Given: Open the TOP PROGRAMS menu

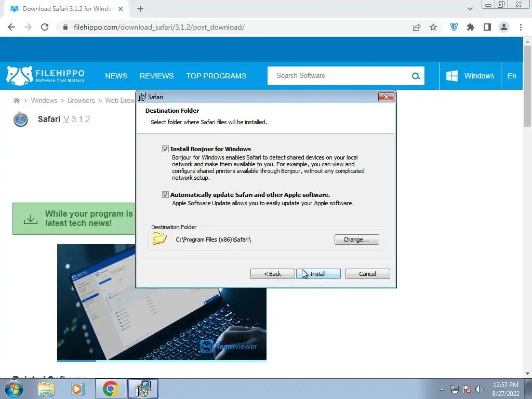Looking at the screenshot, I should coord(216,76).
